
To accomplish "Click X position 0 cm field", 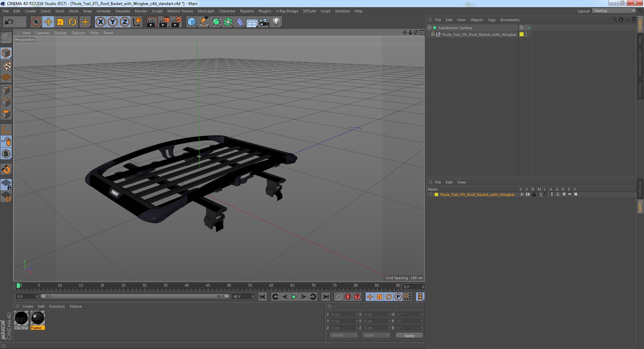I will click(x=344, y=314).
